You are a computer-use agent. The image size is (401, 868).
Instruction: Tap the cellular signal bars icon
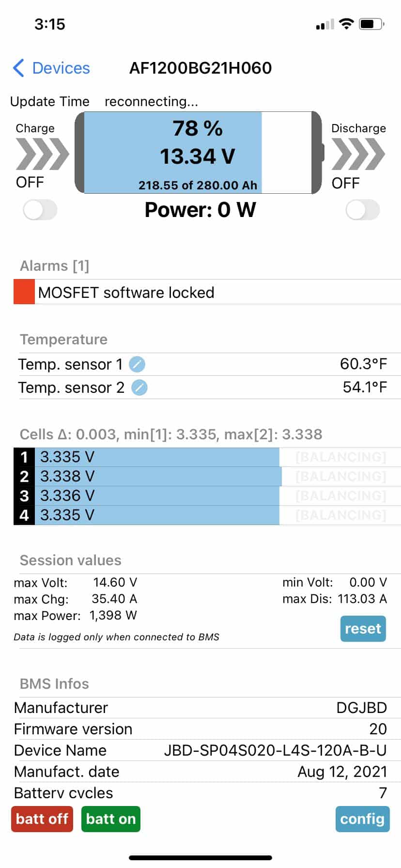(325, 24)
